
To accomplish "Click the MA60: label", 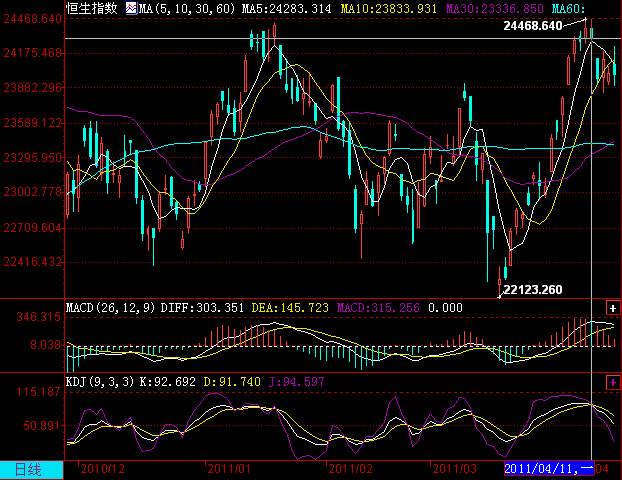I will coord(568,8).
